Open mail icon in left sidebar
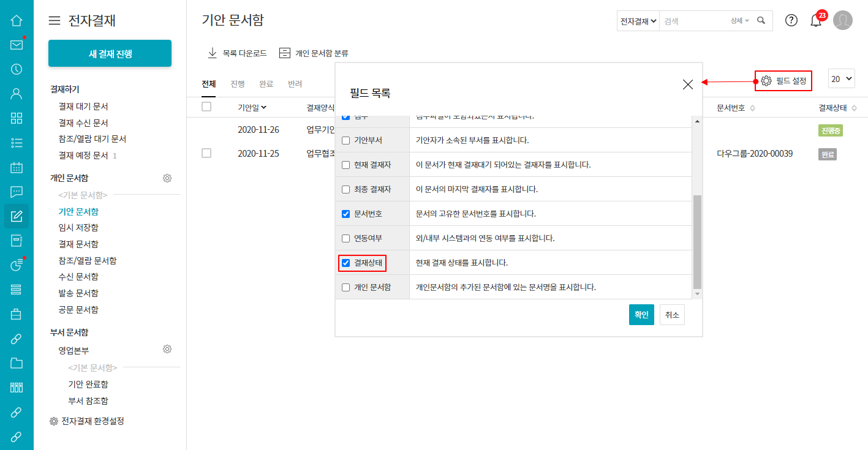The image size is (868, 450). click(17, 45)
